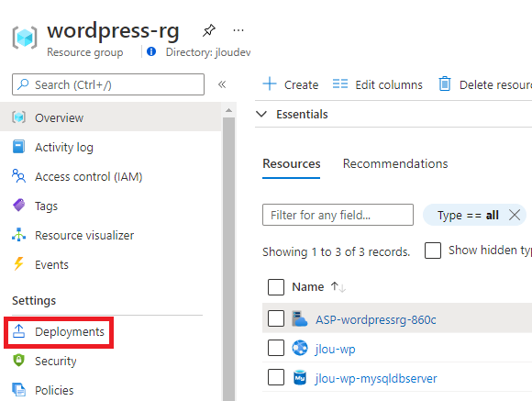Tick the select-all checkbox beside Name
This screenshot has height=401, width=532.
tap(276, 287)
